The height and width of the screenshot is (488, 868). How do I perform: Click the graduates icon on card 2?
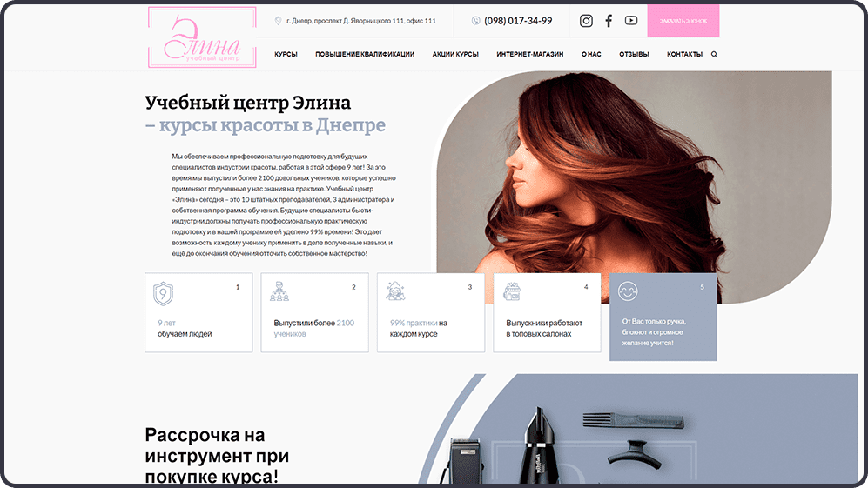tap(279, 291)
